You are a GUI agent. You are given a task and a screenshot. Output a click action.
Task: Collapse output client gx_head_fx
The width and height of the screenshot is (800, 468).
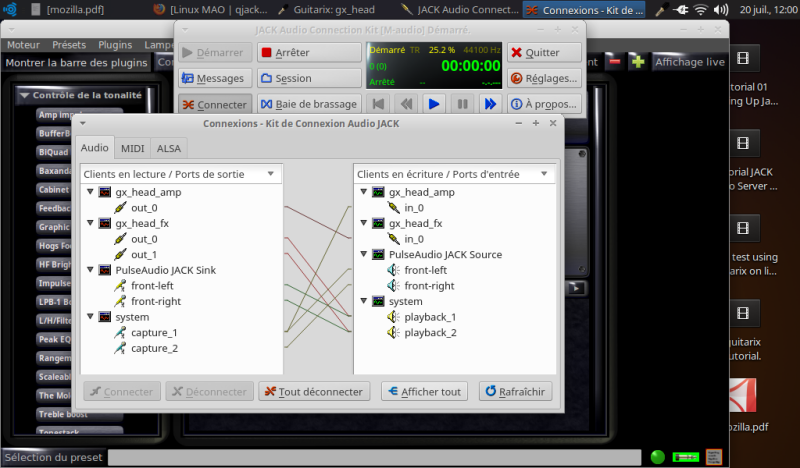click(90, 223)
